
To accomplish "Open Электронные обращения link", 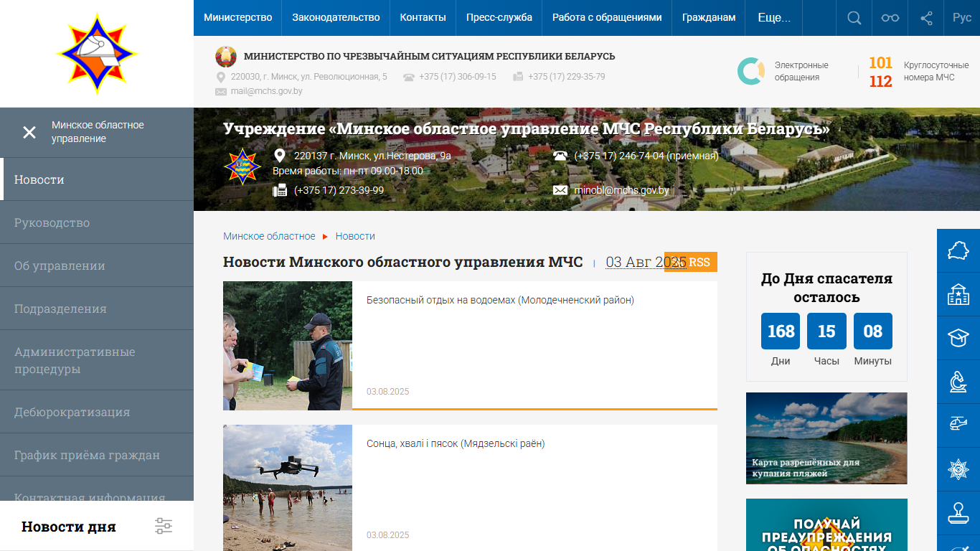I will point(801,71).
